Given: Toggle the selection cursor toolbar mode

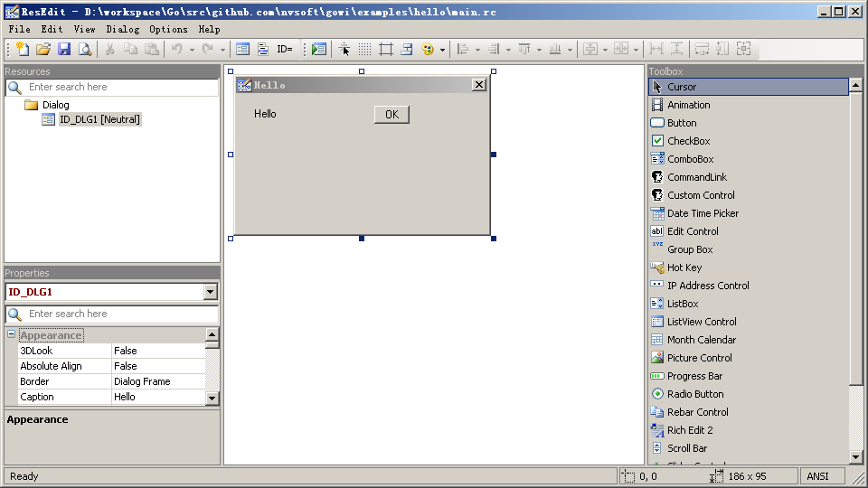Looking at the screenshot, I should coord(344,49).
